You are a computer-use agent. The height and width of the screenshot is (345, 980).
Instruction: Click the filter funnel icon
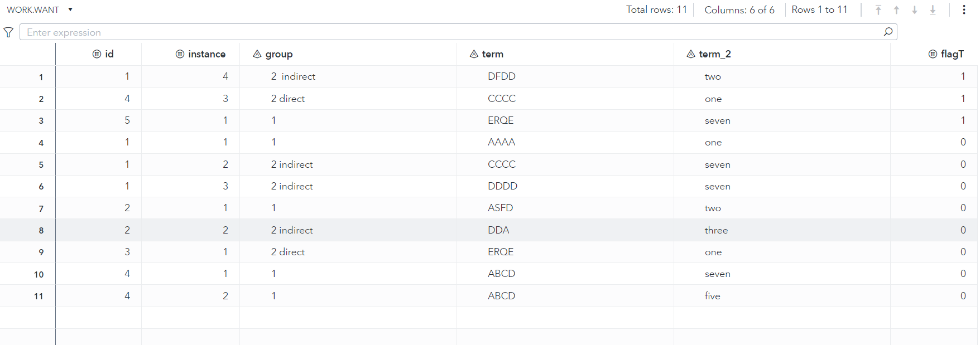click(x=8, y=32)
